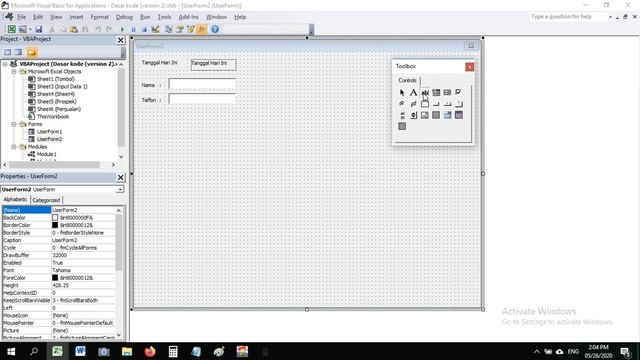The height and width of the screenshot is (360, 640).
Task: Click the Undo arrow in the toolbar
Action: click(98, 29)
